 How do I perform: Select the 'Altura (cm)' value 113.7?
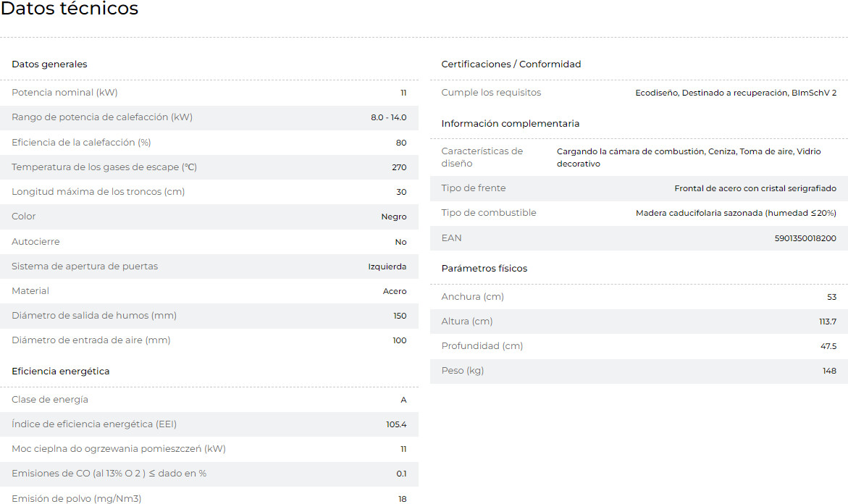(827, 322)
